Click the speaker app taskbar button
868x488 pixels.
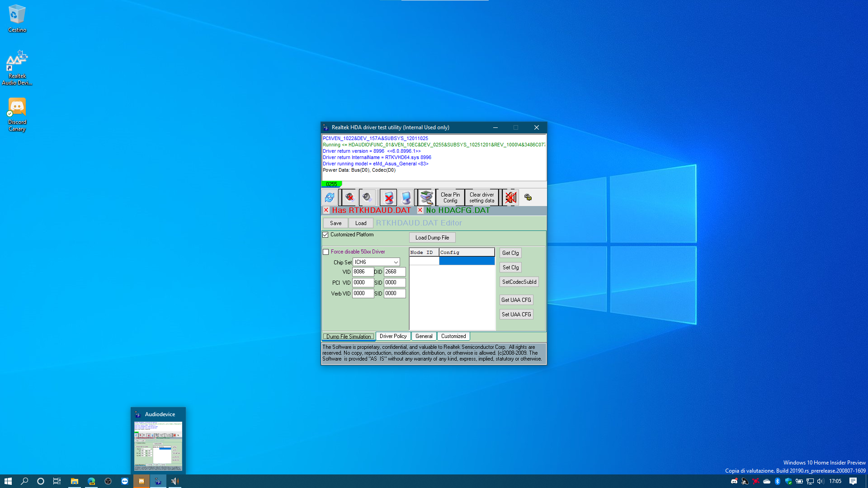(x=175, y=481)
